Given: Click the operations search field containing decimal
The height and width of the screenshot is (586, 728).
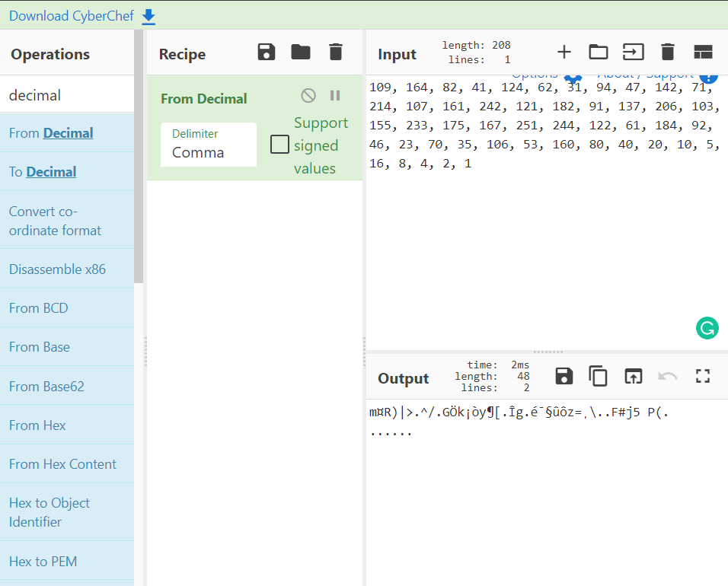Looking at the screenshot, I should (67, 95).
